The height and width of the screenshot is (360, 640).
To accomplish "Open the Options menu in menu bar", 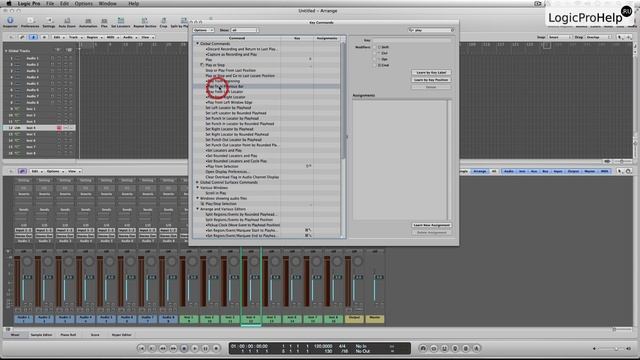I will coord(83,3).
